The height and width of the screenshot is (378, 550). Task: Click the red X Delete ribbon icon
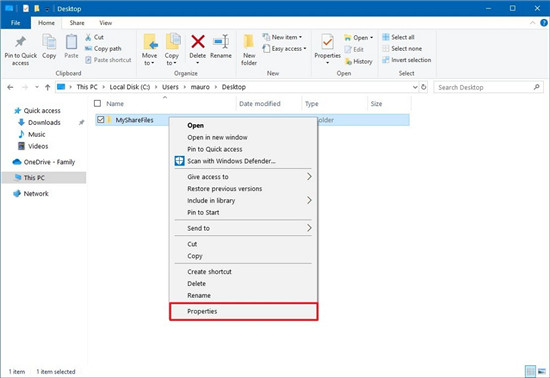click(x=198, y=42)
